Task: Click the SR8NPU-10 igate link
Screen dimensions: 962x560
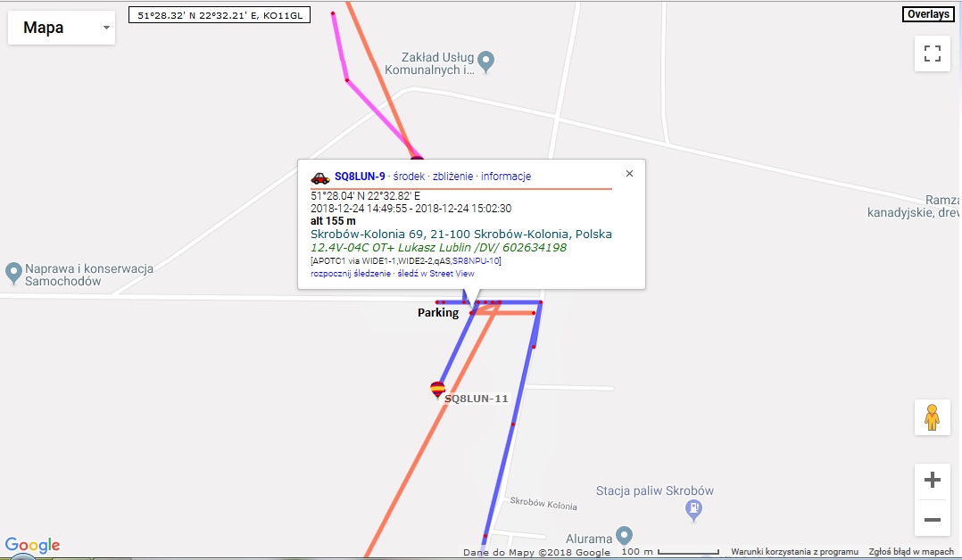Action: point(476,260)
